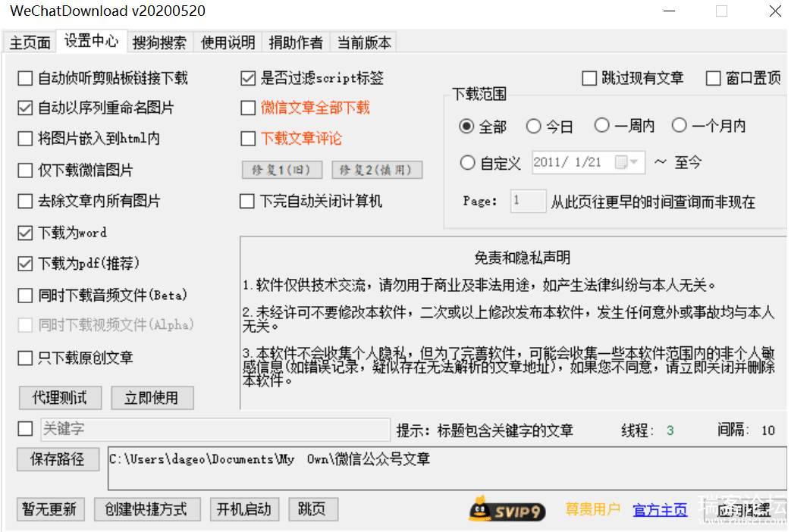Click into the Page number field
Screen dimensions: 791x532
528,201
